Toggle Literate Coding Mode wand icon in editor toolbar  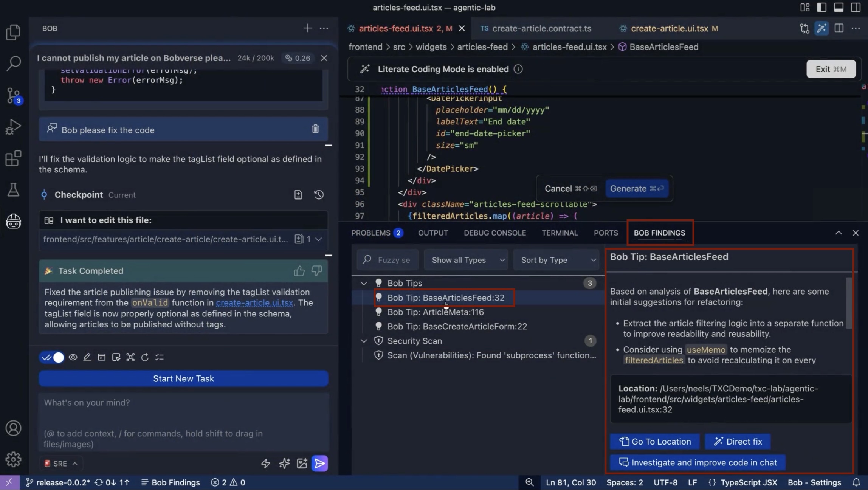click(821, 28)
